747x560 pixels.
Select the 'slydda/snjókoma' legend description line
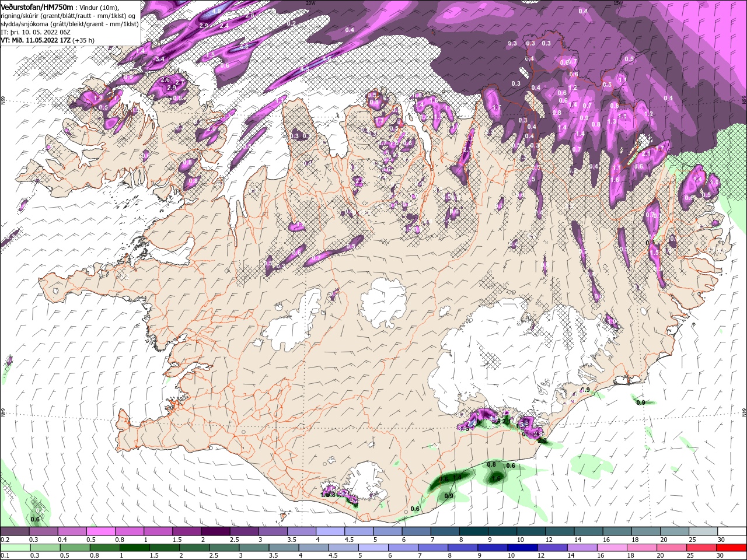coord(69,24)
